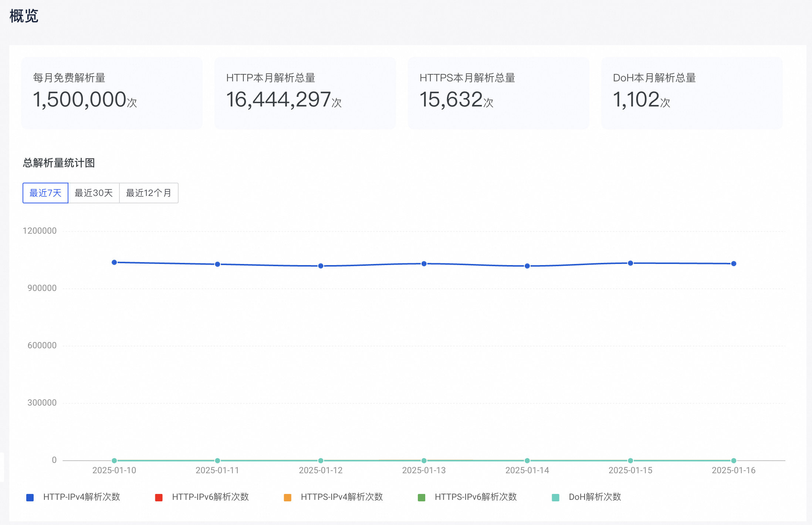
Task: Switch to 最近30天 range
Action: tap(94, 193)
